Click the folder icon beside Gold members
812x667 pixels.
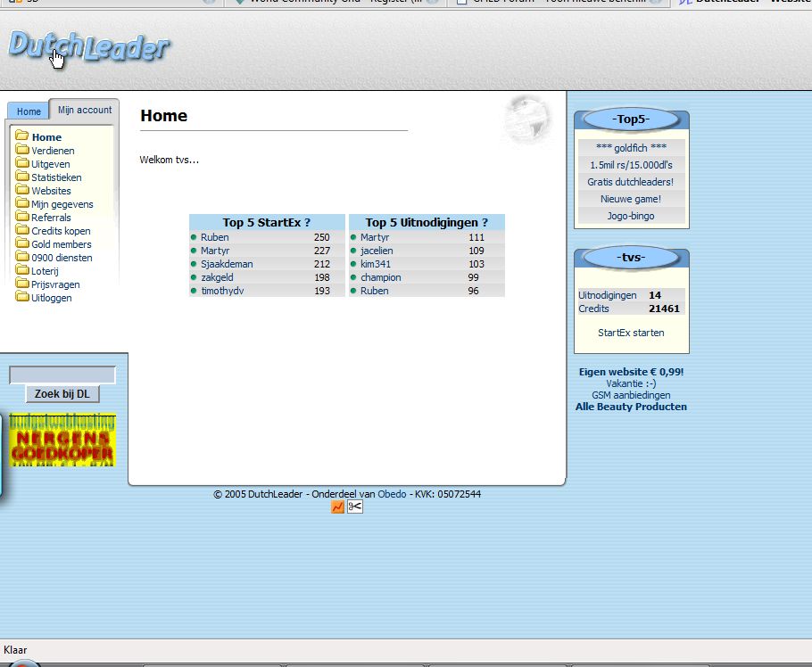[22, 243]
